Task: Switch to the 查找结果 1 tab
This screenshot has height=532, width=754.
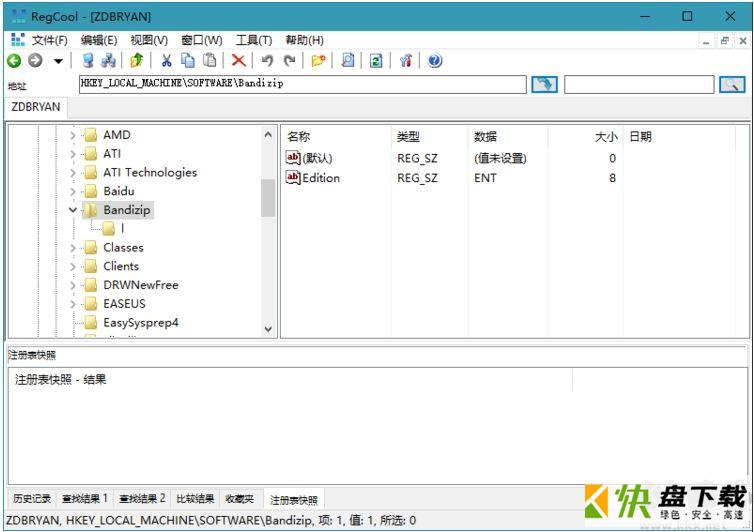Action: coord(85,499)
